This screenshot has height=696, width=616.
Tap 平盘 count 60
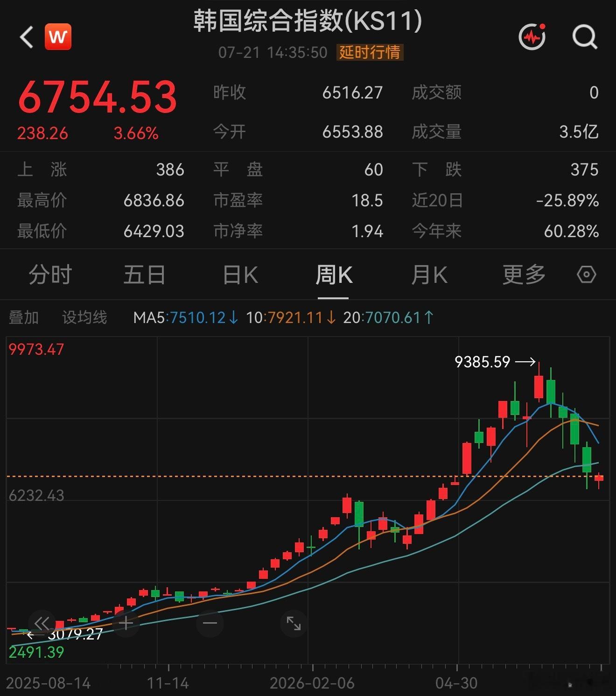373,169
